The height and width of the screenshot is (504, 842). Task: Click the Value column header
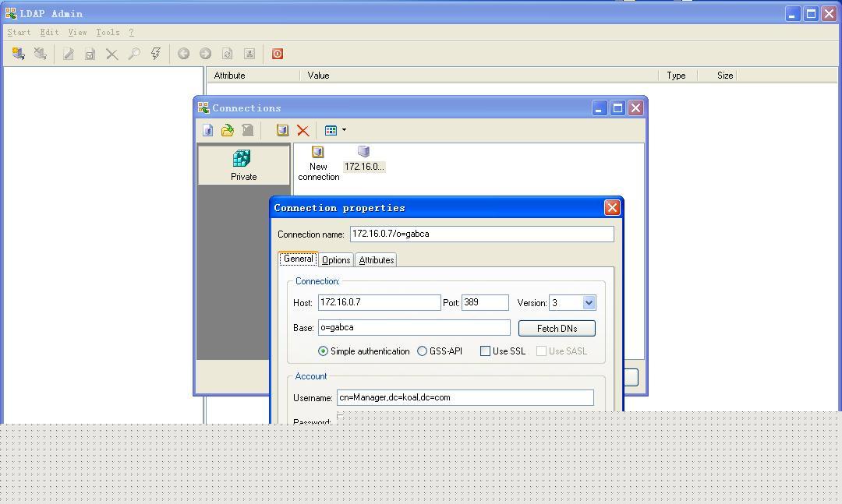click(479, 76)
